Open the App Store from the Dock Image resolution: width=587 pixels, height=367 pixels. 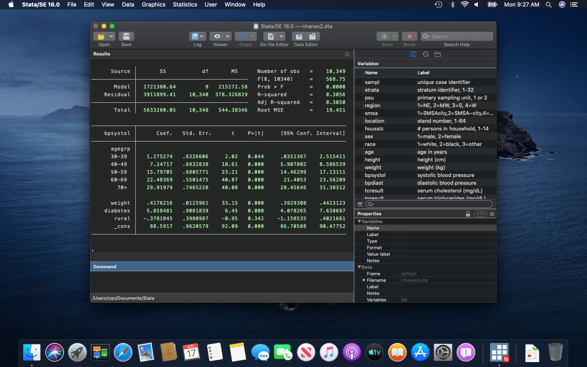coord(420,352)
